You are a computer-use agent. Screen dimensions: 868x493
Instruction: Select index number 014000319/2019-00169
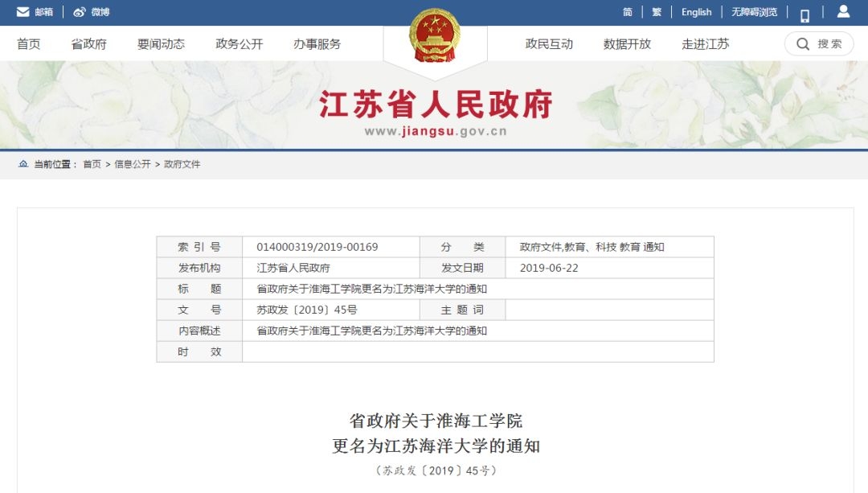pyautogui.click(x=317, y=247)
